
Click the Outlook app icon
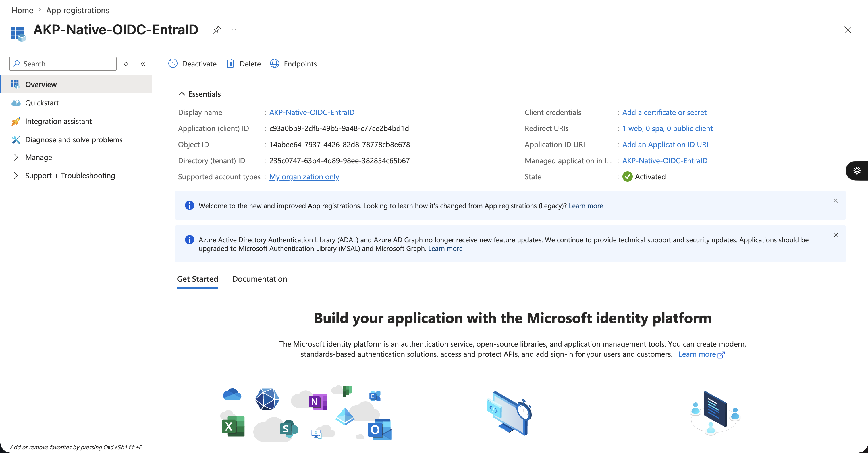coord(380,430)
